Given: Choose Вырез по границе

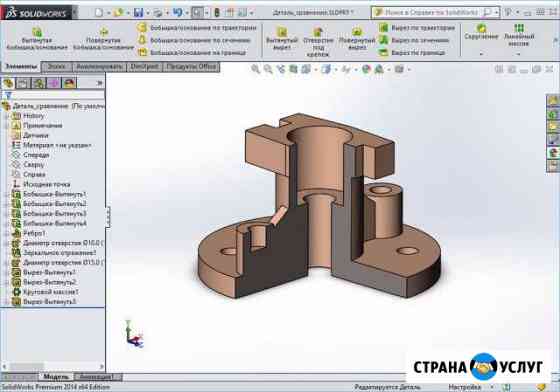Looking at the screenshot, I should pos(412,52).
